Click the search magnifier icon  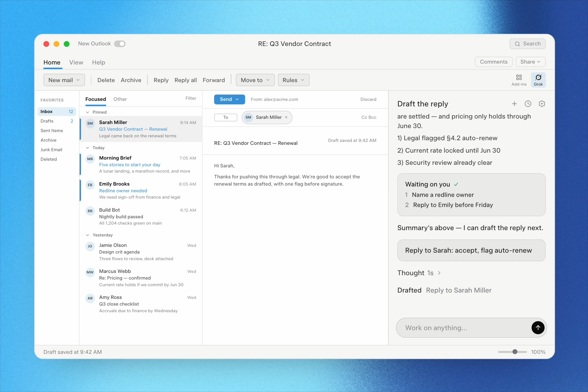pos(517,44)
